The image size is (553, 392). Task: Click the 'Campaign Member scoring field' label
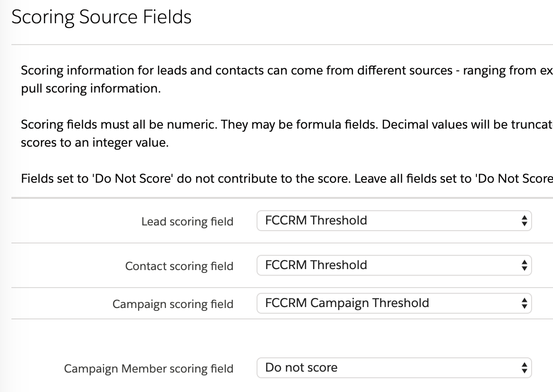tap(149, 368)
